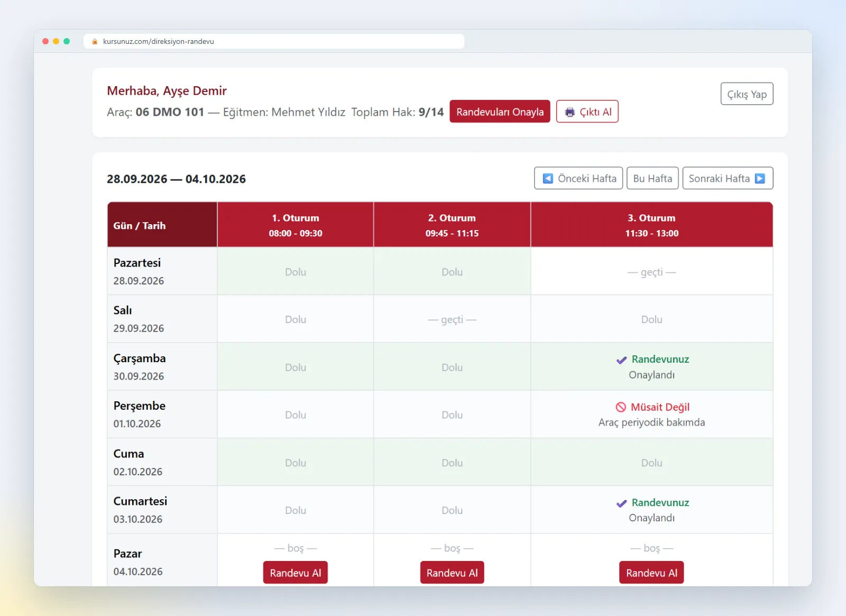Click the Dolu cell in Salı's 3rd session
The height and width of the screenshot is (616, 846).
click(652, 319)
